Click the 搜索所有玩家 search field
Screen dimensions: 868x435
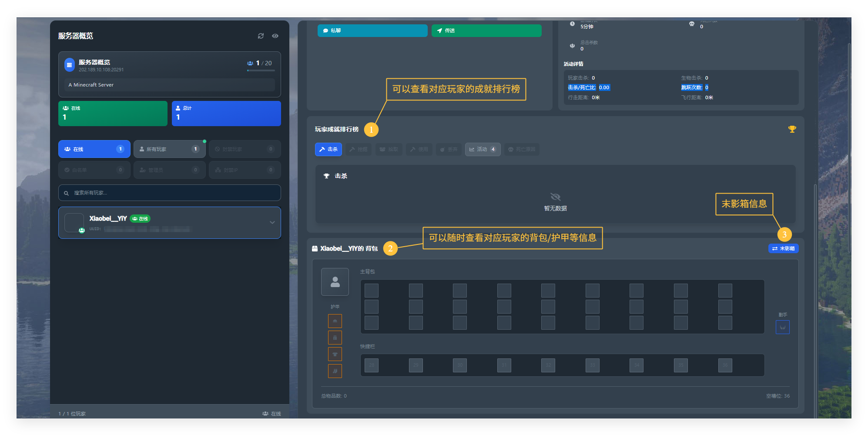(x=169, y=193)
